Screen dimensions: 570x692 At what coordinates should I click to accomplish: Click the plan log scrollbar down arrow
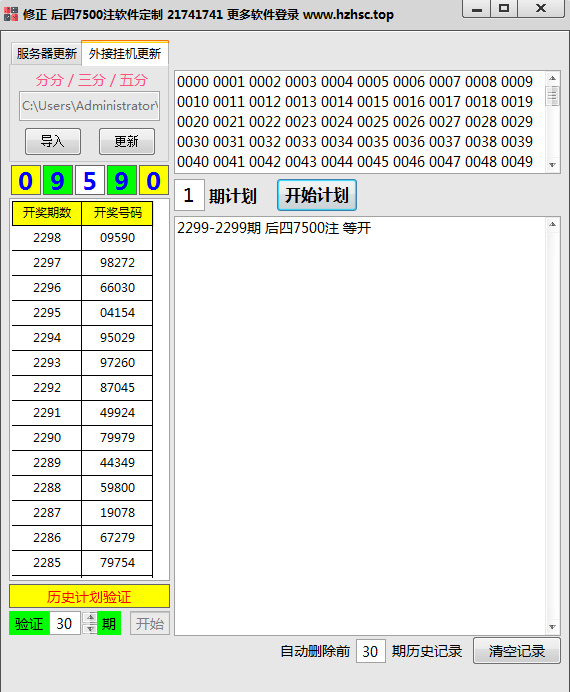click(x=552, y=627)
